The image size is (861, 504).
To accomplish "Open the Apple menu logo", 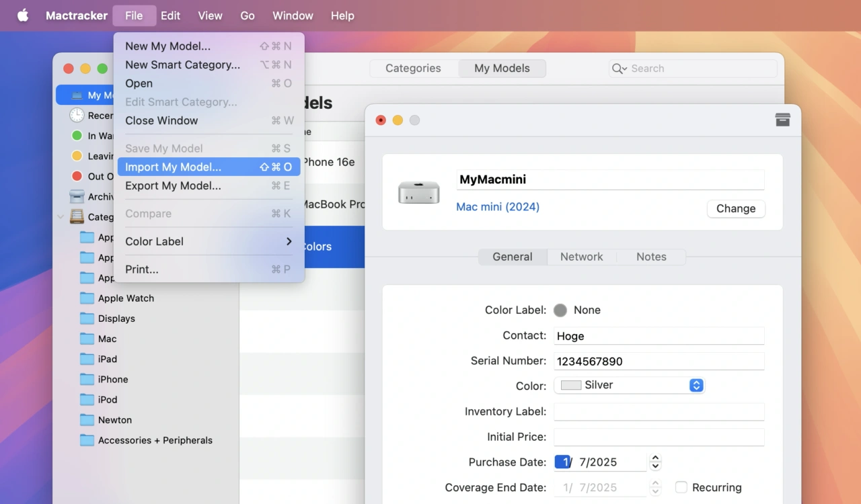I will click(x=23, y=15).
